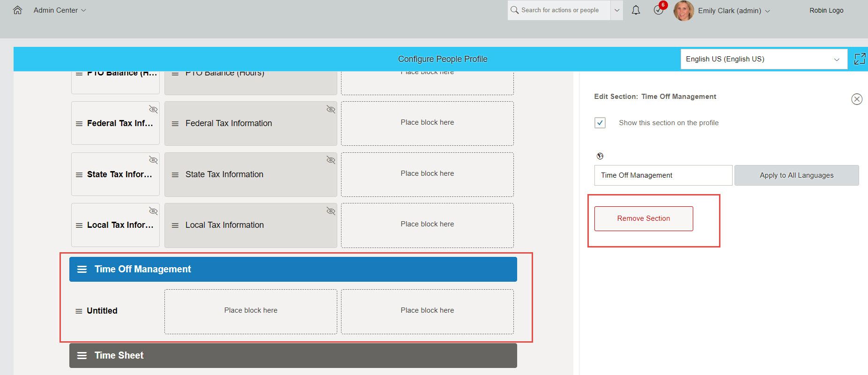The image size is (868, 375).
Task: Select the Local Tax Information block
Action: click(x=251, y=225)
